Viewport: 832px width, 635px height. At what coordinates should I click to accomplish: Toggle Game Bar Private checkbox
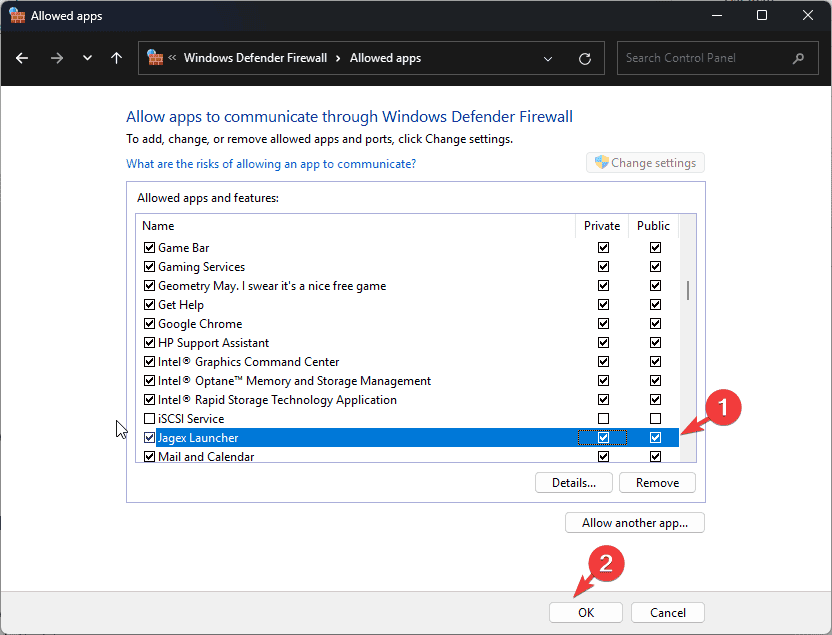[x=603, y=248]
